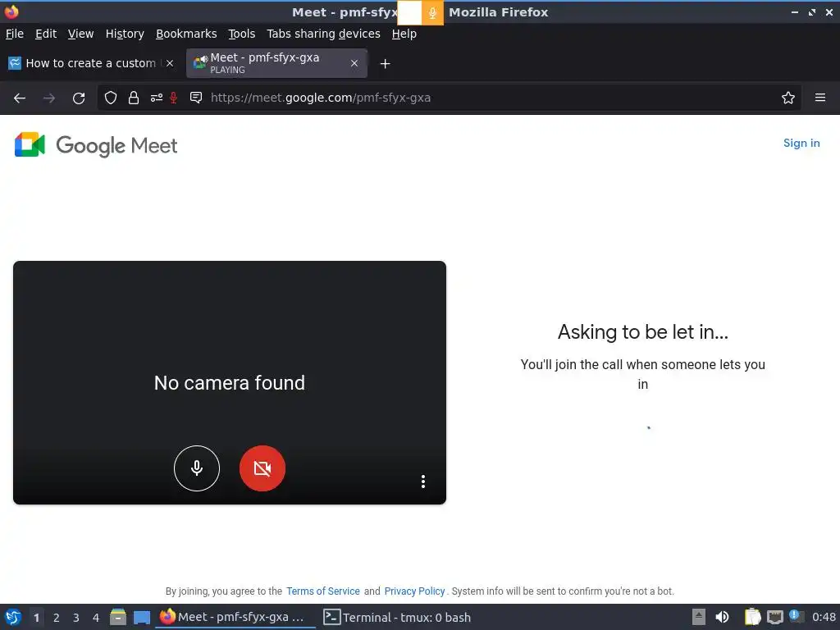Switch to the Terminal tmux taskbar entry
The height and width of the screenshot is (630, 840).
[x=398, y=617]
